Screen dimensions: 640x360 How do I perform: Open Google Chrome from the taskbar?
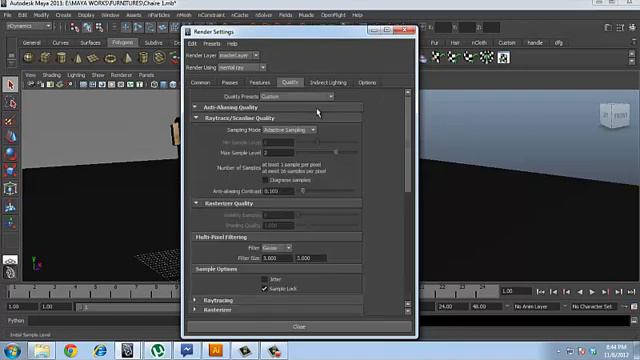click(x=70, y=351)
